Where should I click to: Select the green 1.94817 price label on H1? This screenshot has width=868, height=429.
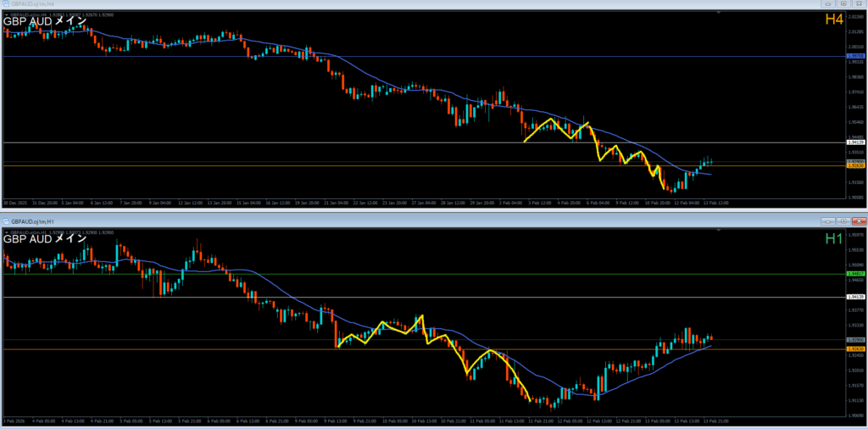click(x=855, y=274)
